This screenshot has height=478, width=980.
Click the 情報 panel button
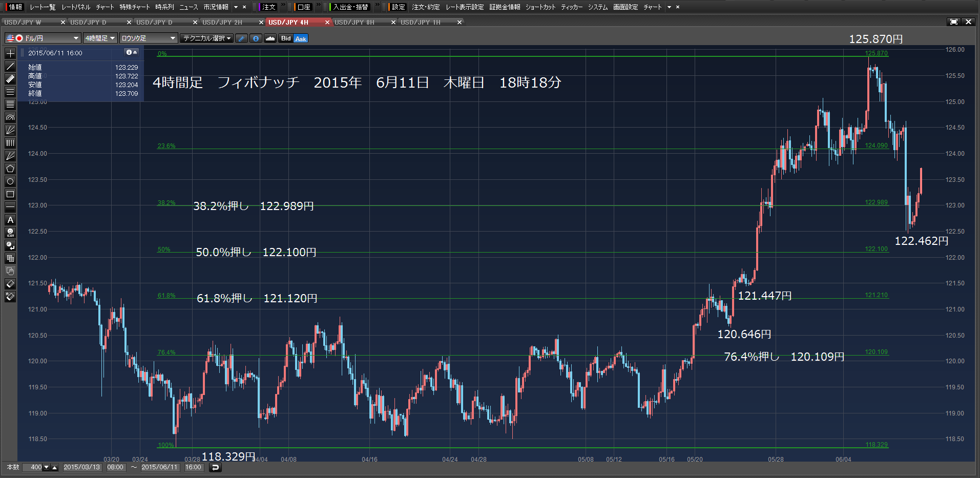pyautogui.click(x=15, y=7)
